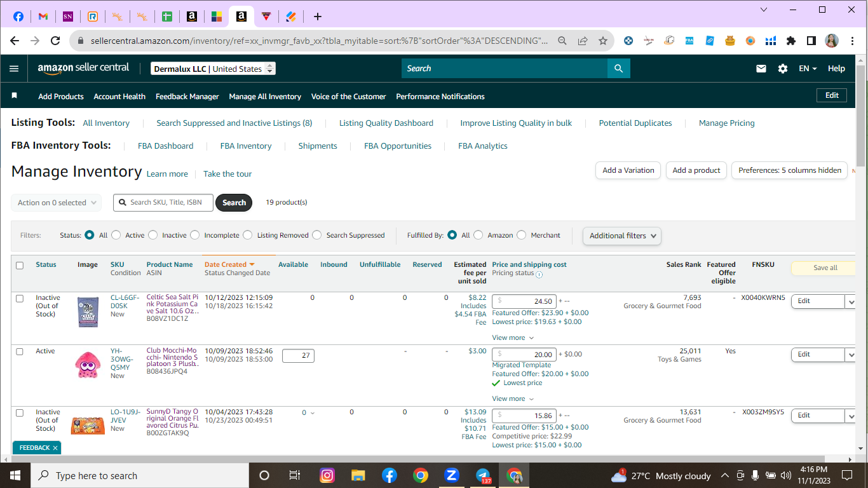Select Fulfilled By Amazon filter
Viewport: 868px width, 488px height.
tap(478, 235)
